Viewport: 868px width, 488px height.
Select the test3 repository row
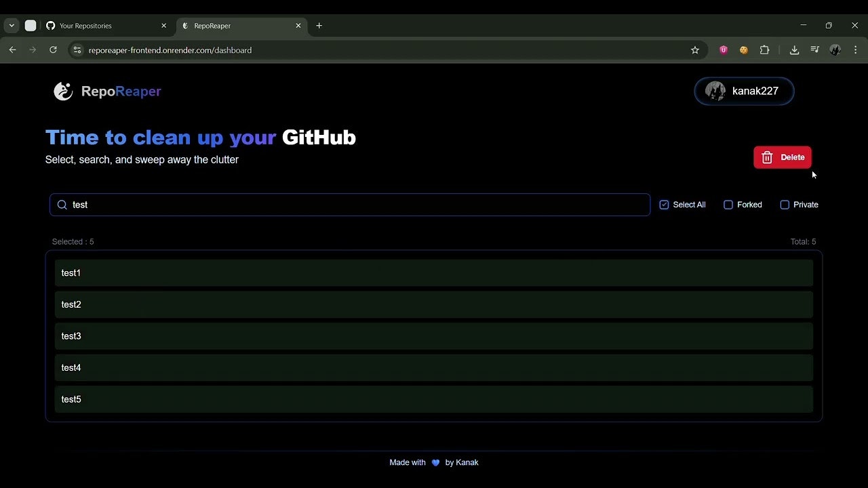click(434, 336)
